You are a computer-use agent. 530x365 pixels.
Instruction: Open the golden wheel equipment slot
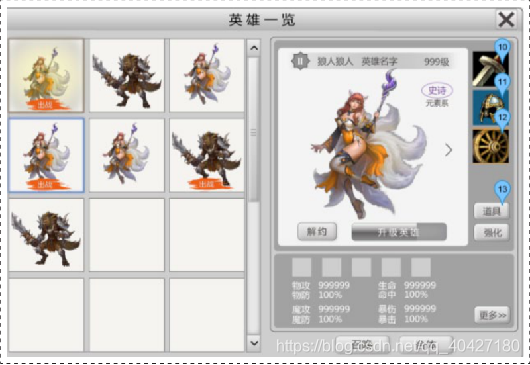[490, 146]
